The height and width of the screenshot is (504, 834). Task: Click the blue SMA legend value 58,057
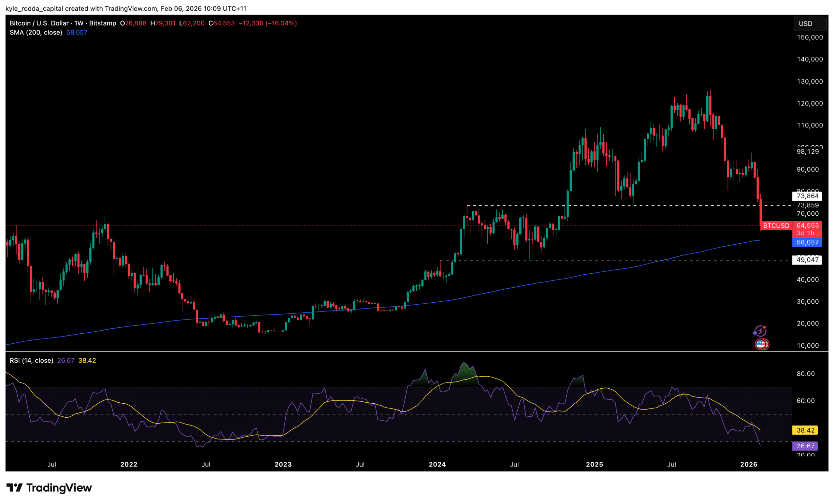[x=77, y=33]
